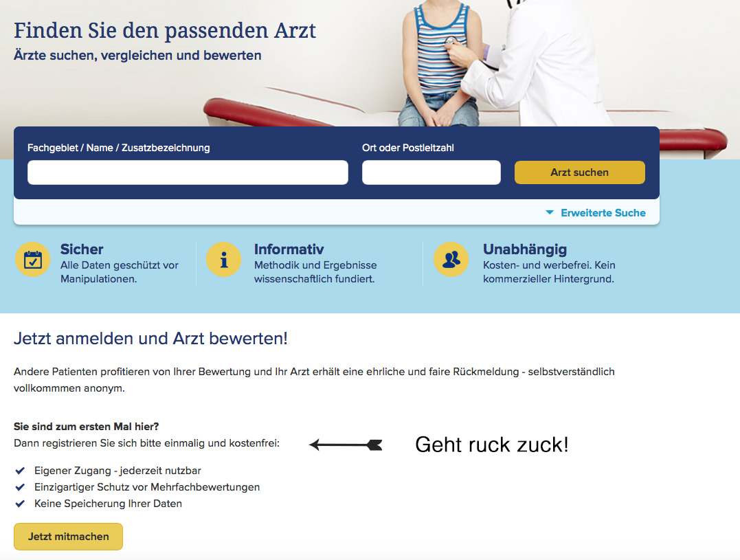Click the label Fachgebiet / Name / Zusatzbezeichnung
740x560 pixels.
pos(118,148)
